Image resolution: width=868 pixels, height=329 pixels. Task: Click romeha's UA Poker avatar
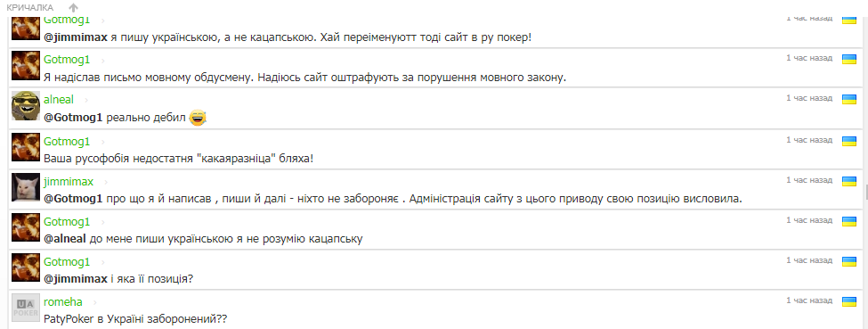(26, 308)
